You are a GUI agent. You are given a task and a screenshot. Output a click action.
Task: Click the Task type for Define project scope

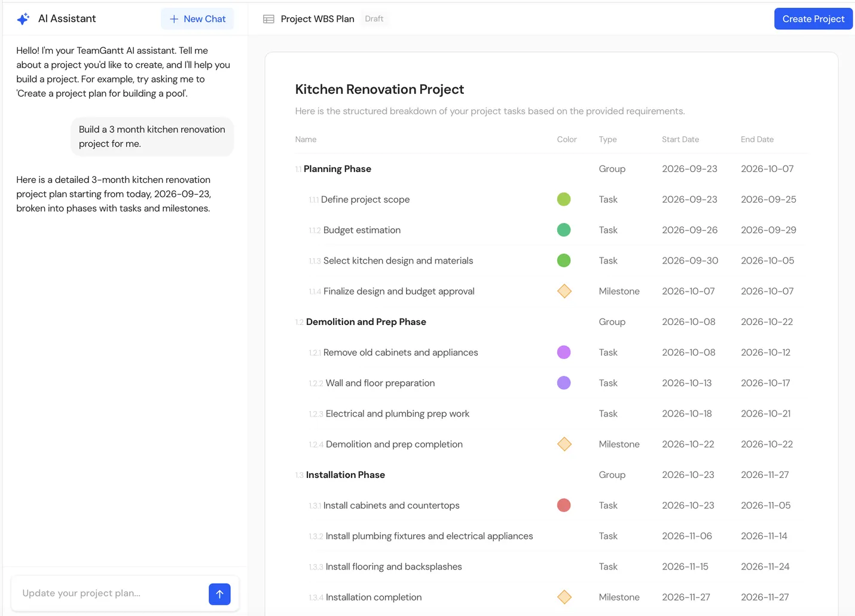pos(608,200)
